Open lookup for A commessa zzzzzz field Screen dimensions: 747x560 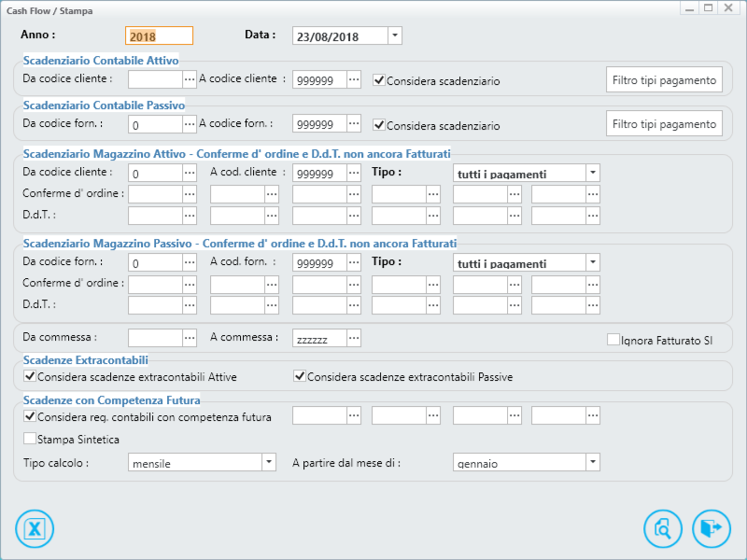pyautogui.click(x=354, y=338)
